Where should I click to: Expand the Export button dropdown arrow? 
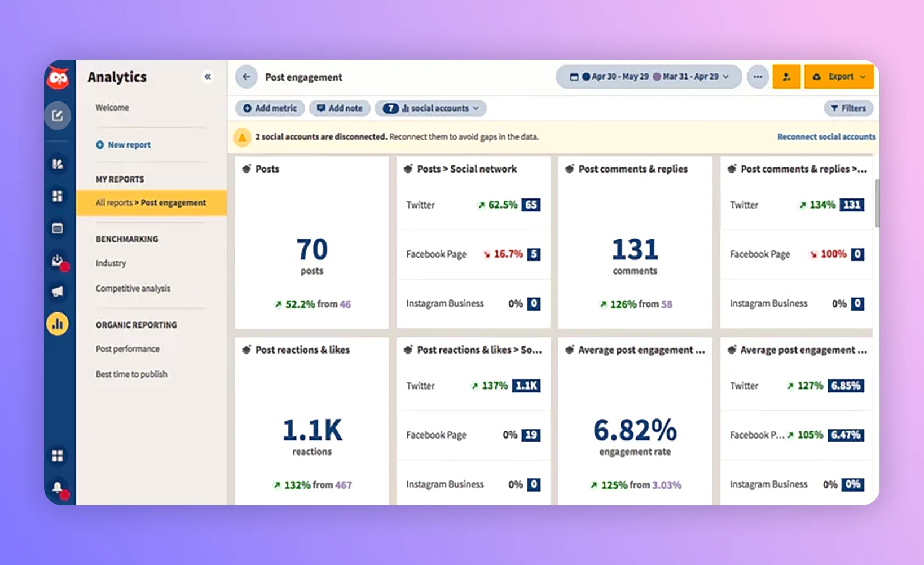point(863,76)
